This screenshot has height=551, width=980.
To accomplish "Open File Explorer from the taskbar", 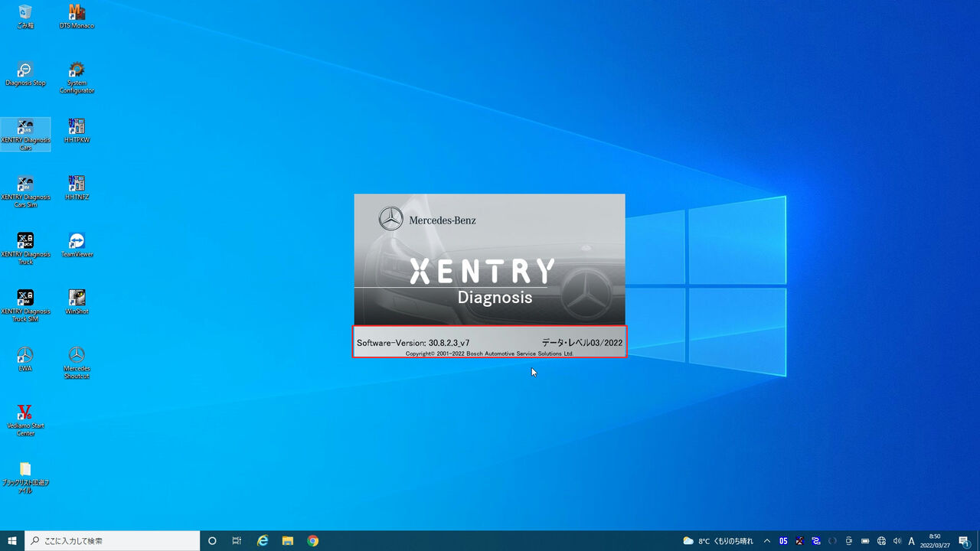I will point(288,541).
